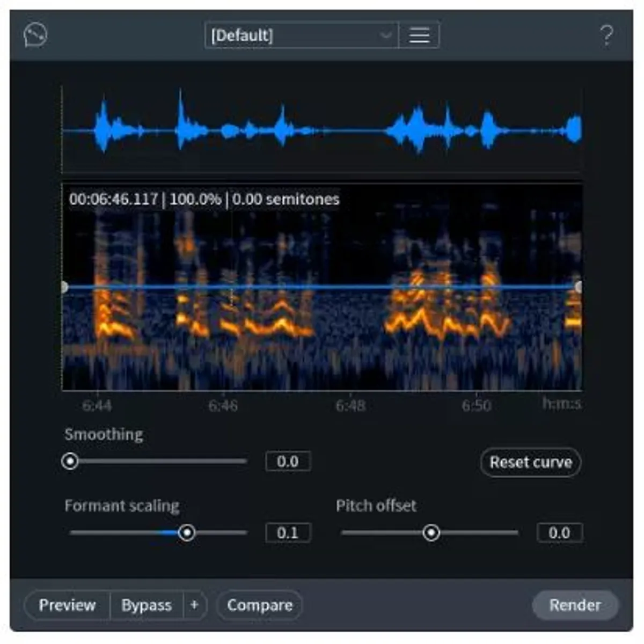Screen dimensions: 644x644
Task: Click the Pitch offset slider handle
Action: click(431, 532)
